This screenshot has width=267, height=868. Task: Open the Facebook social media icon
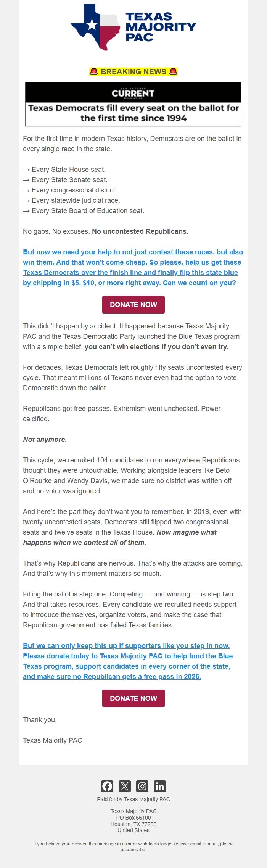coord(107,786)
